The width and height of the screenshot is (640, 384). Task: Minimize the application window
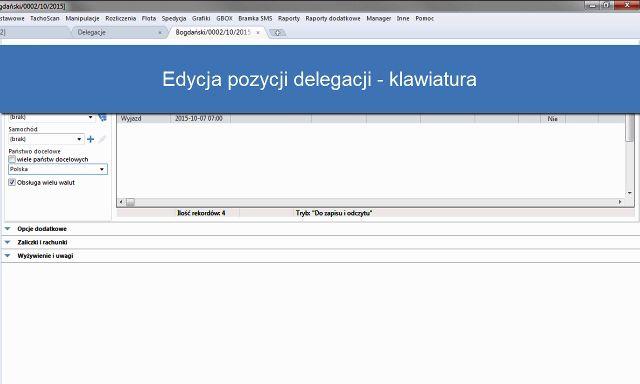coord(592,5)
